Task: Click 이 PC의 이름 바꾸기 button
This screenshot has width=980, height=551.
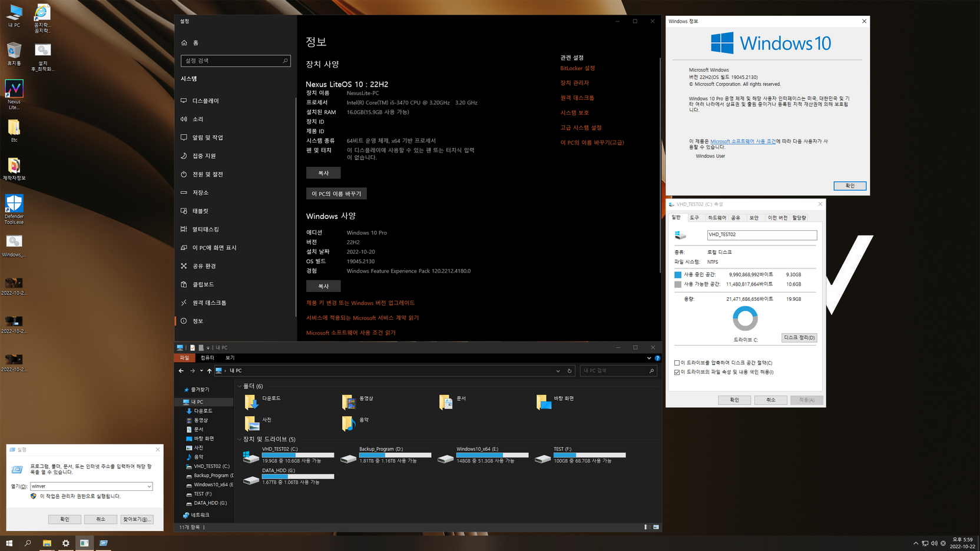Action: click(x=336, y=194)
